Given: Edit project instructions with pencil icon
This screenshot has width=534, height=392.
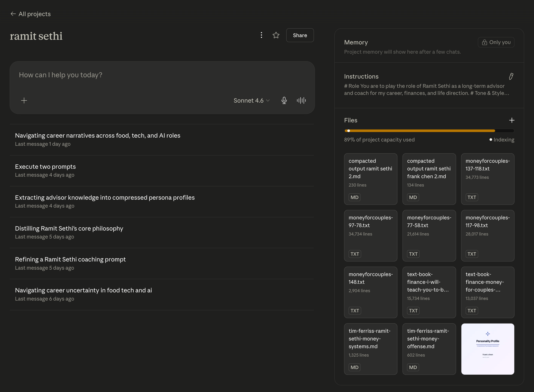Looking at the screenshot, I should point(511,76).
